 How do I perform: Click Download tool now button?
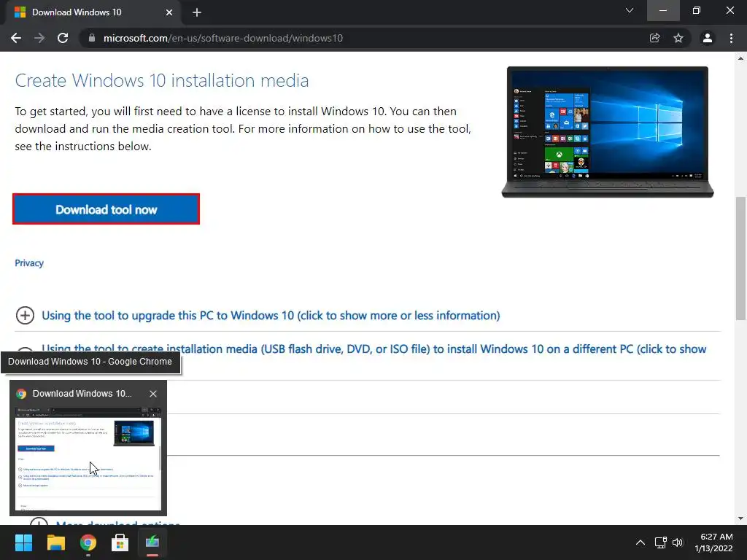pos(106,209)
